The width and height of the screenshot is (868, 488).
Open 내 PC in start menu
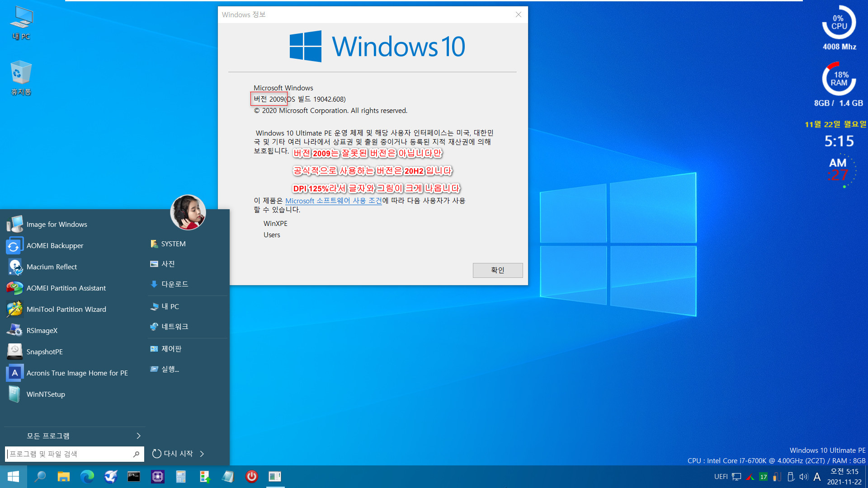188,306
